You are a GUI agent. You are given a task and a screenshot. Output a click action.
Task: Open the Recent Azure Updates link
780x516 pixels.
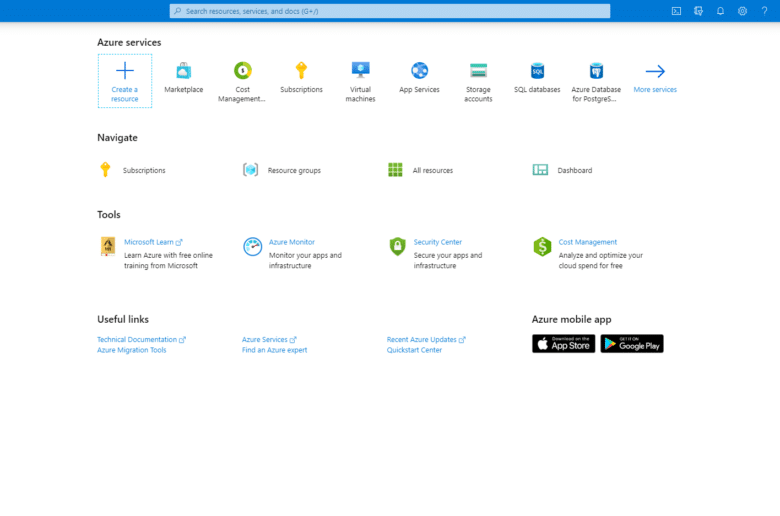421,339
